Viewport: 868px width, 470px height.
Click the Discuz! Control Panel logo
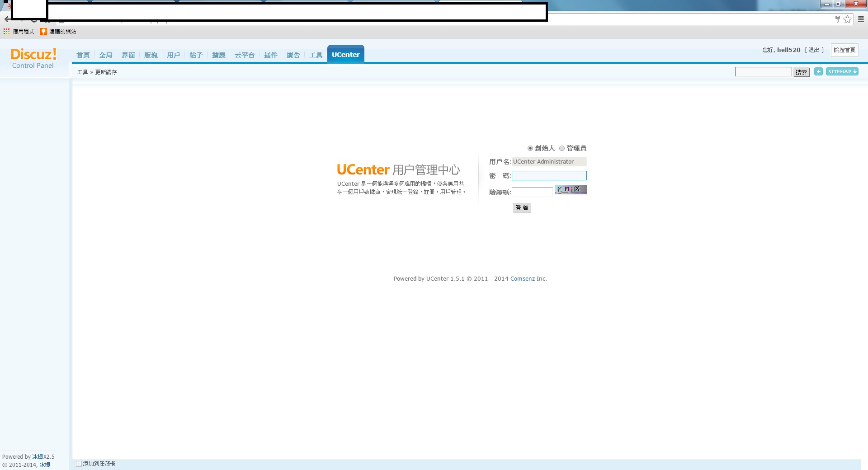tap(33, 58)
